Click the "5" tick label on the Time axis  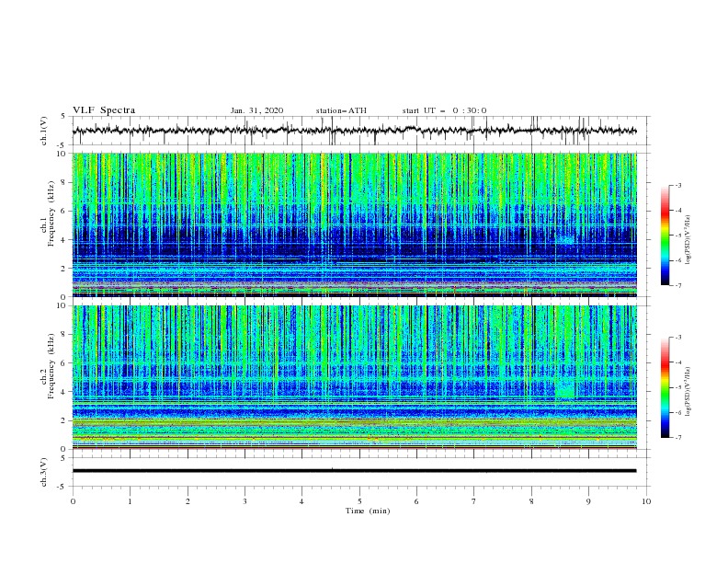359,501
